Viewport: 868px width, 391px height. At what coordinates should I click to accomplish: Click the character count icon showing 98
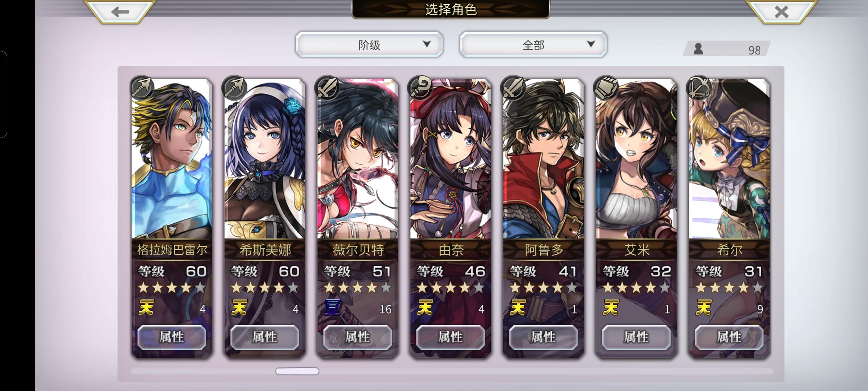(698, 49)
